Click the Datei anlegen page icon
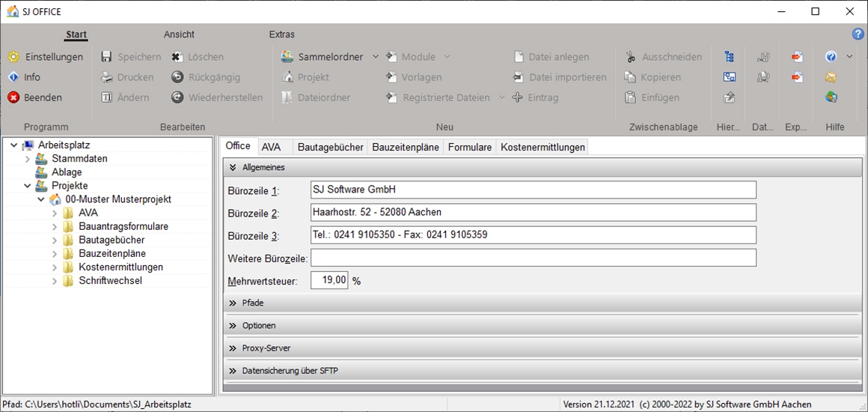 (519, 57)
